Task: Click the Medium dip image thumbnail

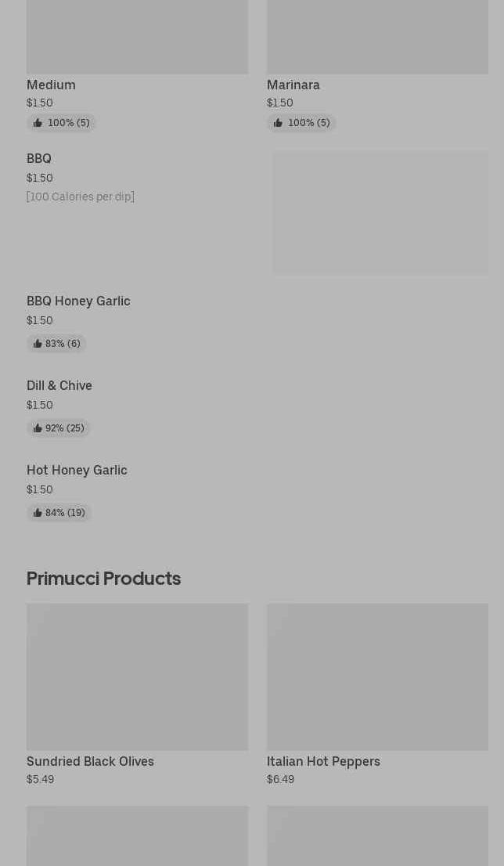Action: [137, 37]
